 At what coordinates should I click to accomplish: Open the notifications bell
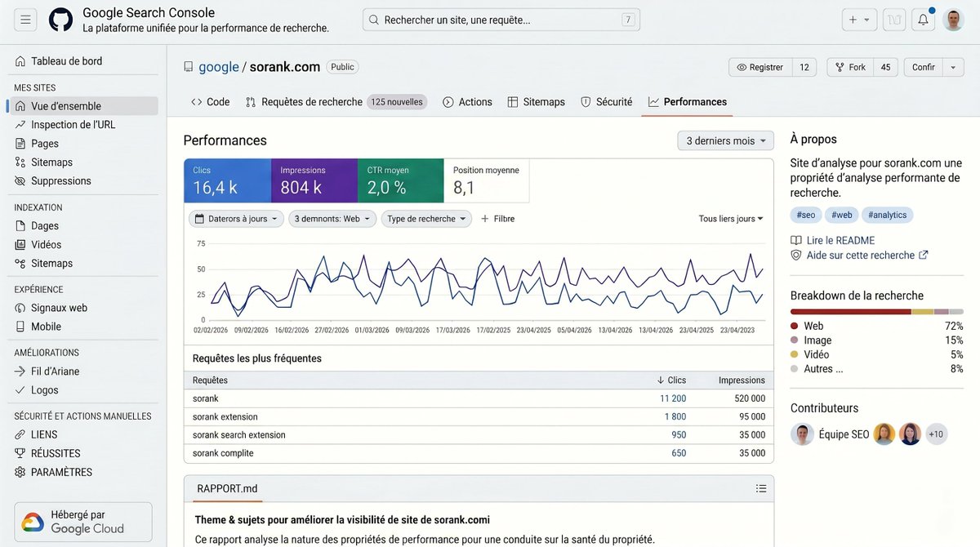923,20
